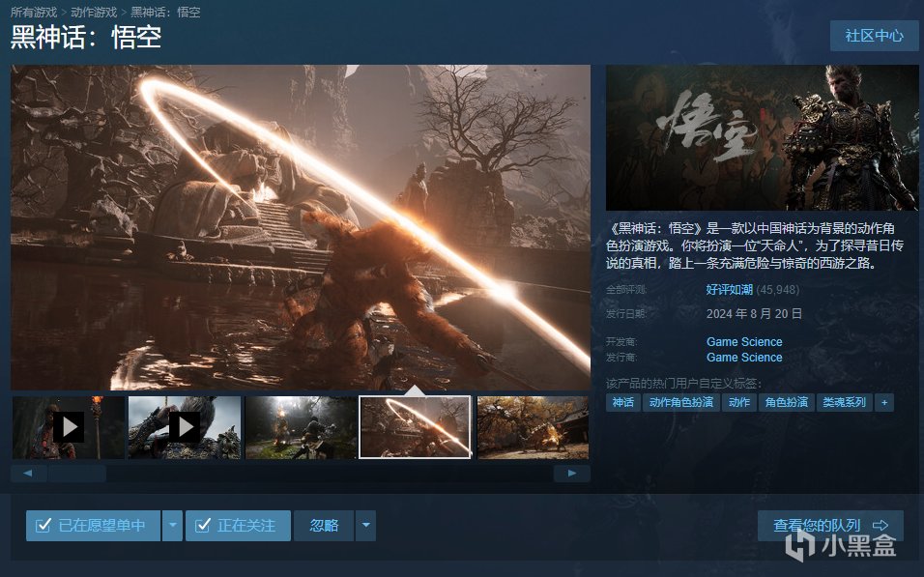
Task: Click the 悟空 game header image
Action: click(x=762, y=137)
